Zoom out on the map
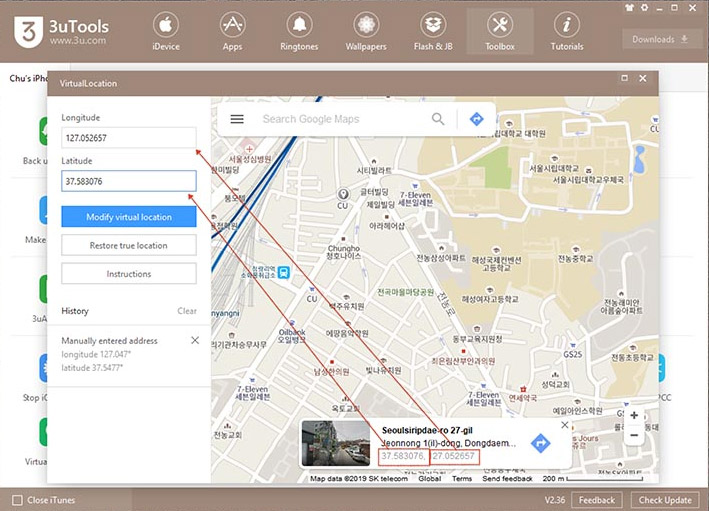 634,435
